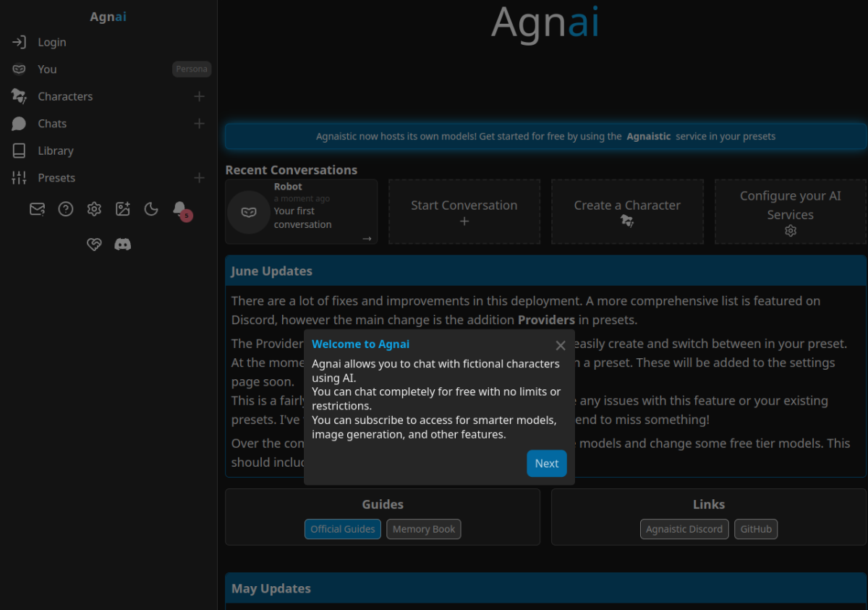Click the Persona badge

[192, 69]
